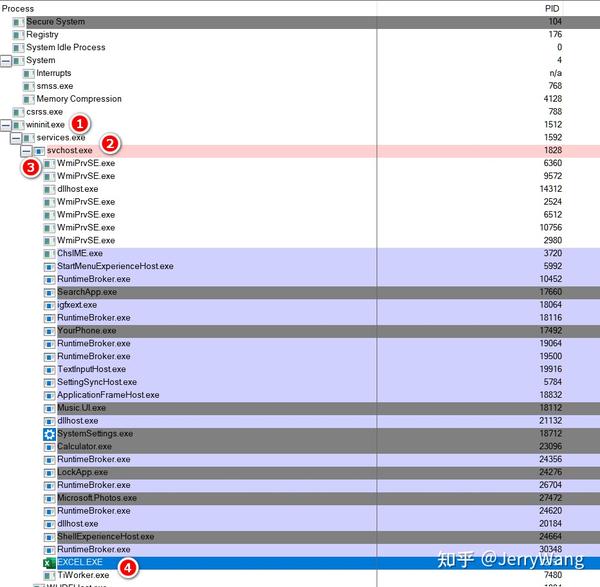The height and width of the screenshot is (587, 600).
Task: Sort by the PID column header
Action: 552,8
